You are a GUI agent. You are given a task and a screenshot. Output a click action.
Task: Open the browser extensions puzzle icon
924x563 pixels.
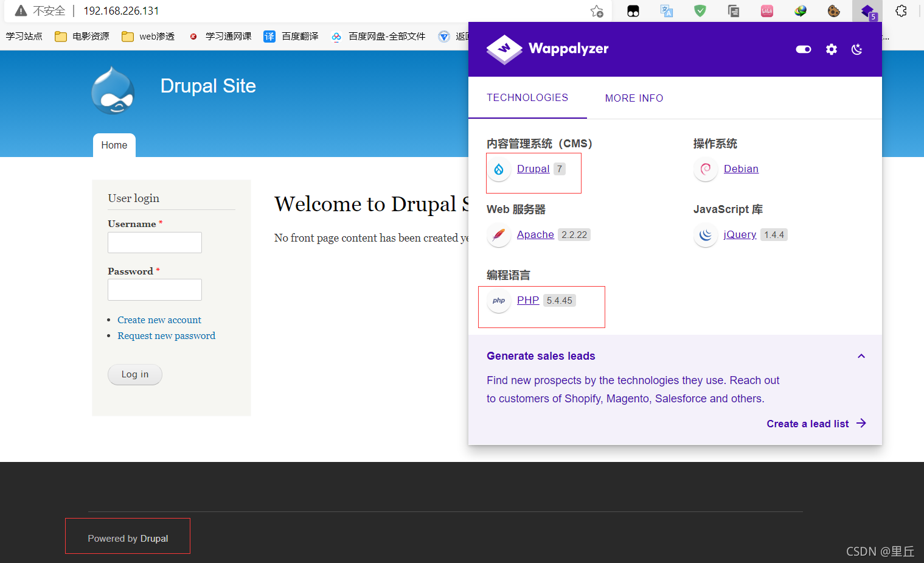[901, 11]
